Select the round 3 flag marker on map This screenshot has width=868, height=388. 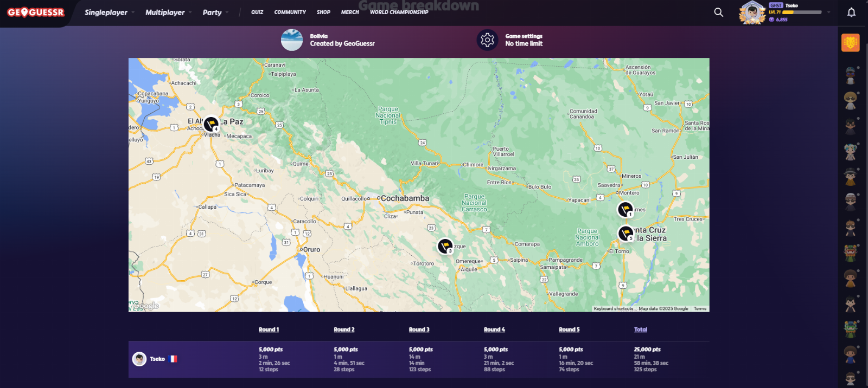coord(445,246)
